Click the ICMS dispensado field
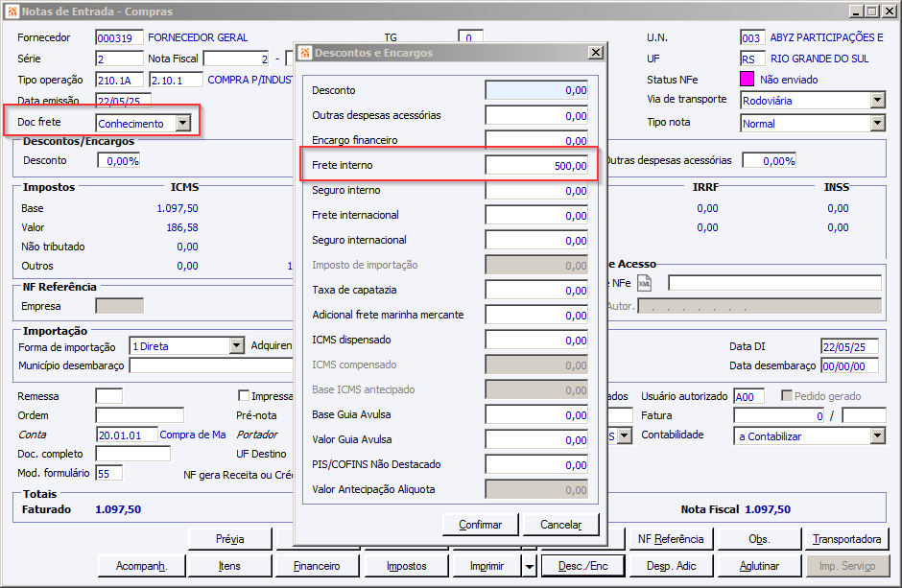 tap(536, 340)
